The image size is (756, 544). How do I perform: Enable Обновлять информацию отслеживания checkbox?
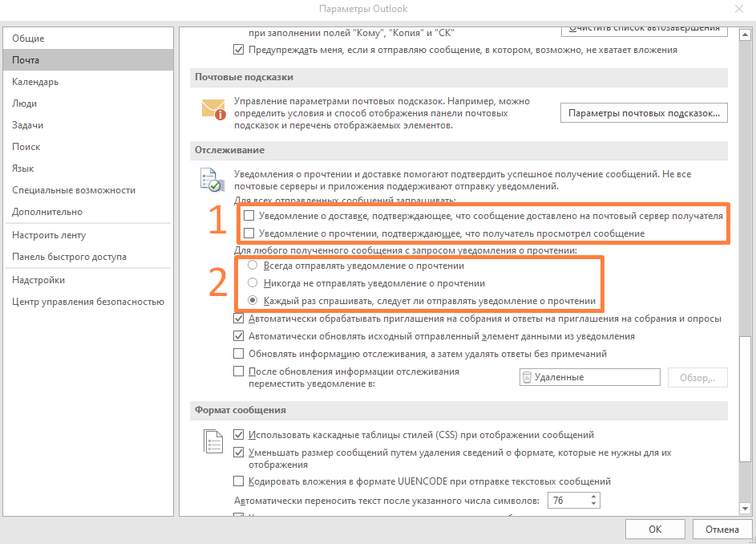point(239,354)
